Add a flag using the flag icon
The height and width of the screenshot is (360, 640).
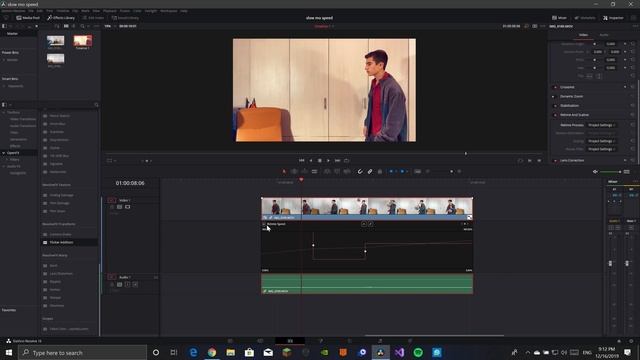(x=391, y=171)
